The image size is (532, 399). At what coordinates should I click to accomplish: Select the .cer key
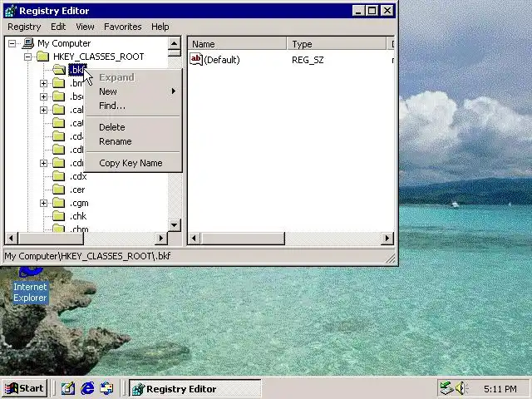tap(77, 190)
